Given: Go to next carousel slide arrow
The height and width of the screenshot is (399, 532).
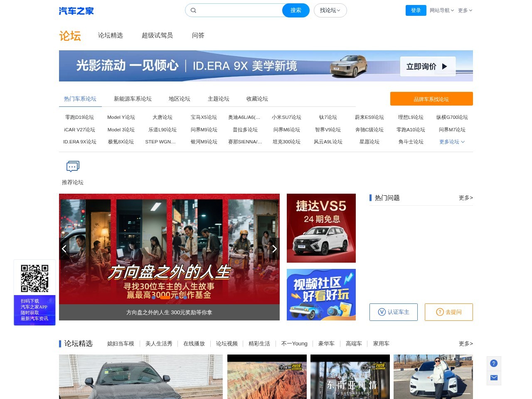Looking at the screenshot, I should (x=274, y=249).
